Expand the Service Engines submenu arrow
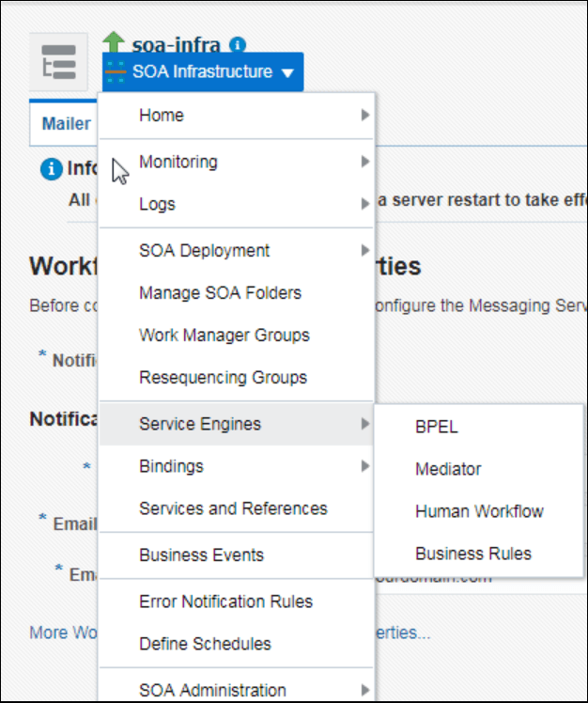The height and width of the screenshot is (703, 588). coord(365,424)
